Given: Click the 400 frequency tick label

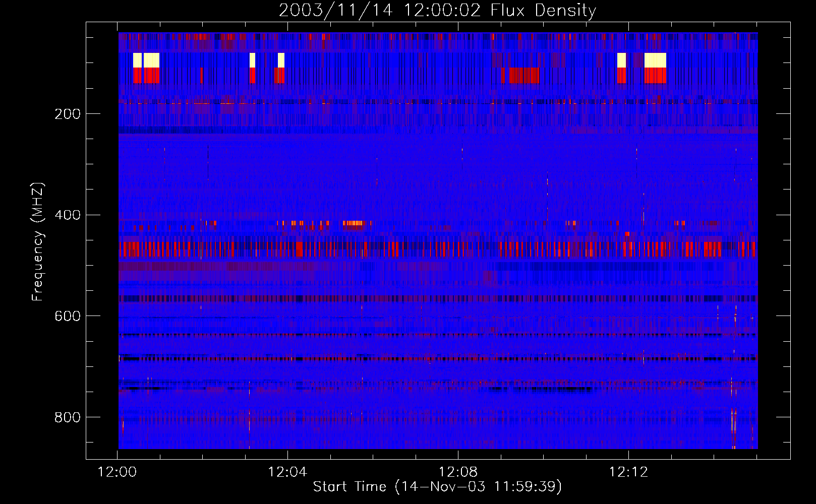Looking at the screenshot, I should (68, 215).
